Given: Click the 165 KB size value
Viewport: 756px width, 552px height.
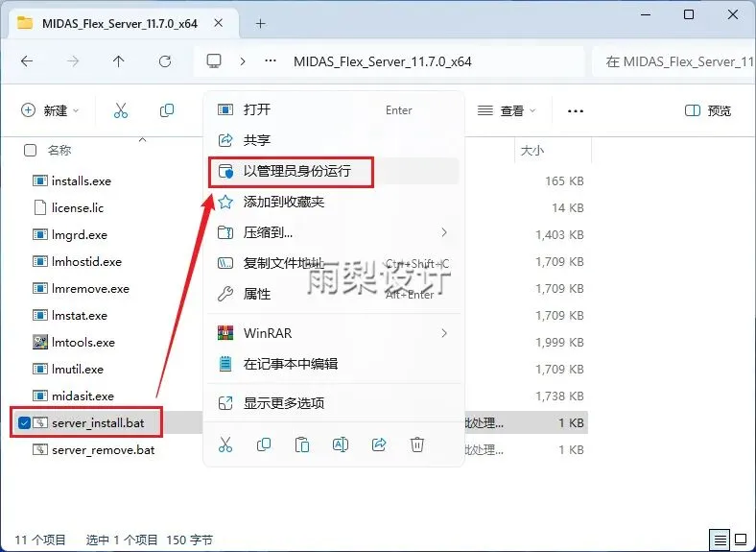Looking at the screenshot, I should click(564, 181).
